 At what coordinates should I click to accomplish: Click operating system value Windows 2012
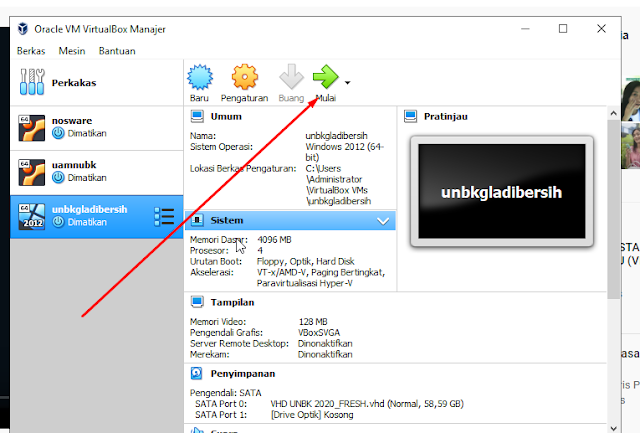[x=345, y=152]
